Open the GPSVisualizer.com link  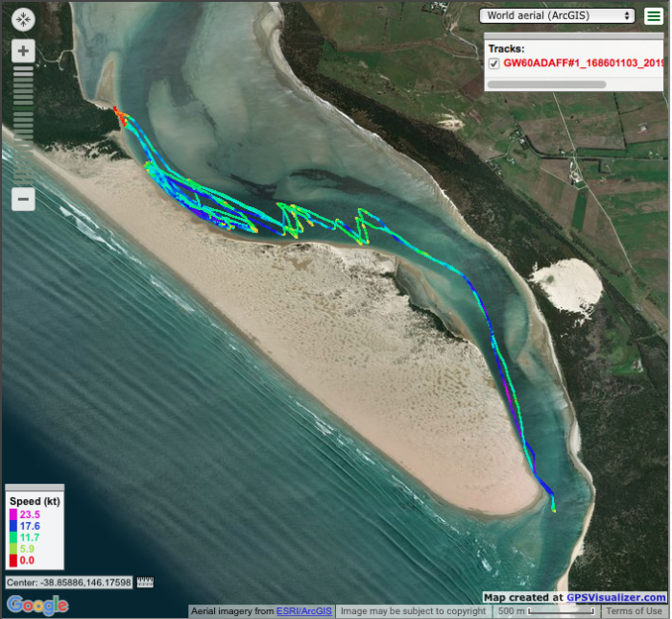click(615, 598)
